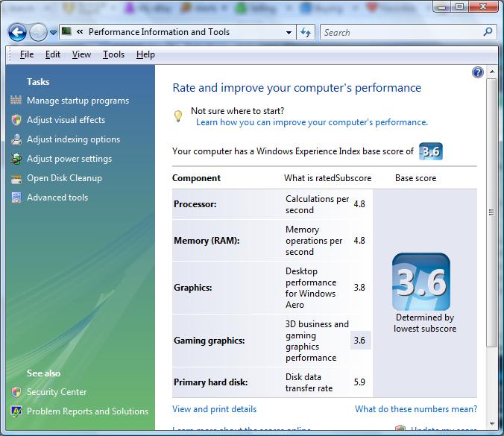504x436 pixels.
Task: Select the Gaming graphics row label
Action: click(x=210, y=341)
